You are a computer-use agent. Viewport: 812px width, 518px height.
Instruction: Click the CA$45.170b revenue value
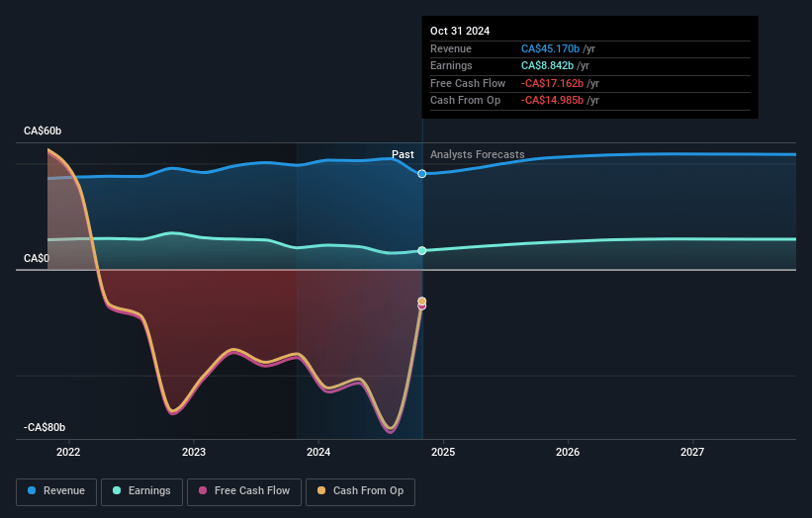tap(550, 48)
